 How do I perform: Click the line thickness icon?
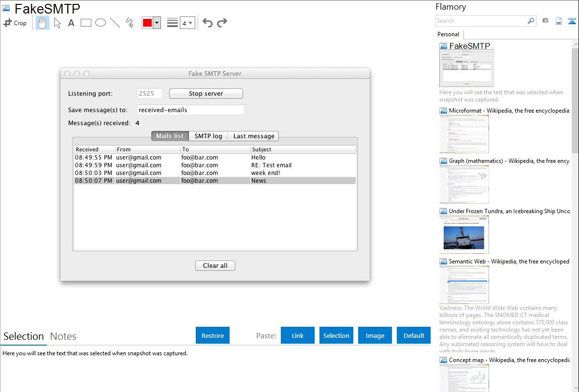(173, 23)
